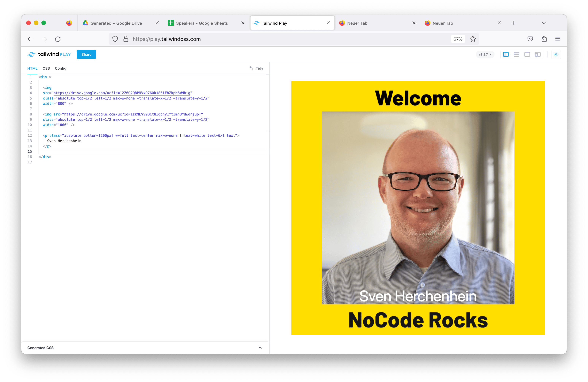Image resolution: width=588 pixels, height=382 pixels.
Task: Click the text-white color swatch
Action: point(182,135)
